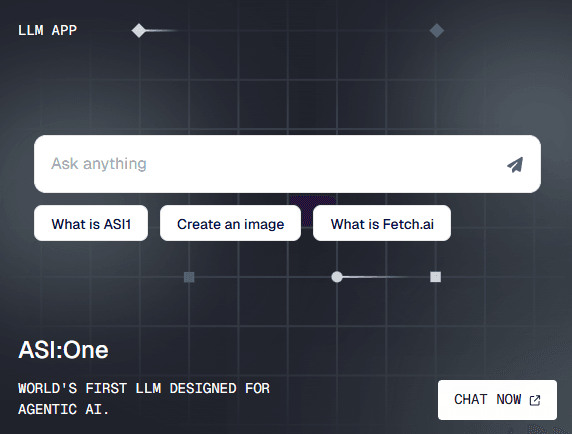
Task: Click the external link icon in CHAT NOW
Action: tap(535, 400)
